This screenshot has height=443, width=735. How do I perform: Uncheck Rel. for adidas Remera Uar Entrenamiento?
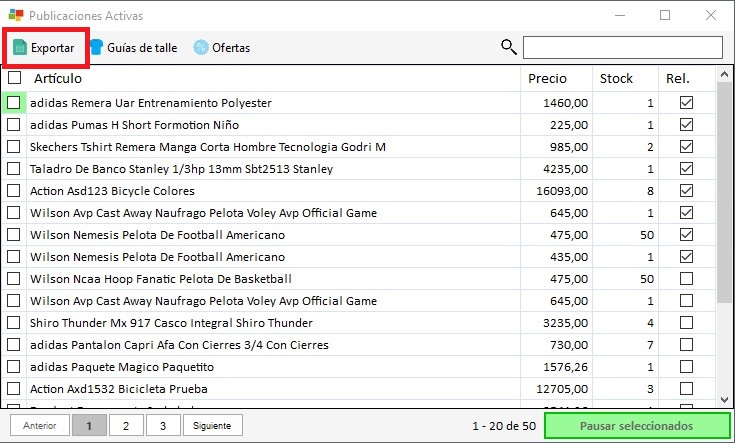686,103
